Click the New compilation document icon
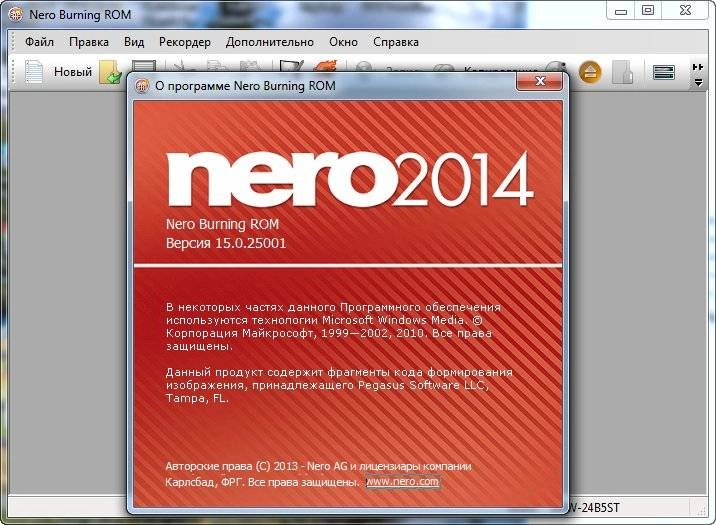Image resolution: width=716 pixels, height=525 pixels. pos(33,72)
